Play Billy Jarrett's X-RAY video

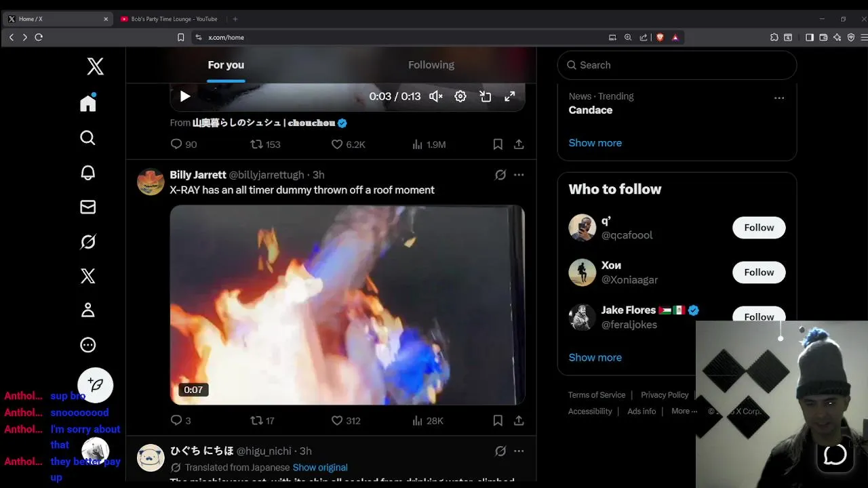point(347,305)
